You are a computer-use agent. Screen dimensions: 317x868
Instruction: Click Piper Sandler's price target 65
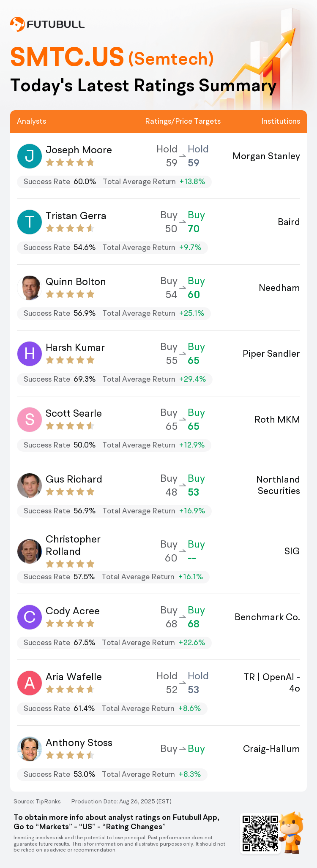(194, 361)
